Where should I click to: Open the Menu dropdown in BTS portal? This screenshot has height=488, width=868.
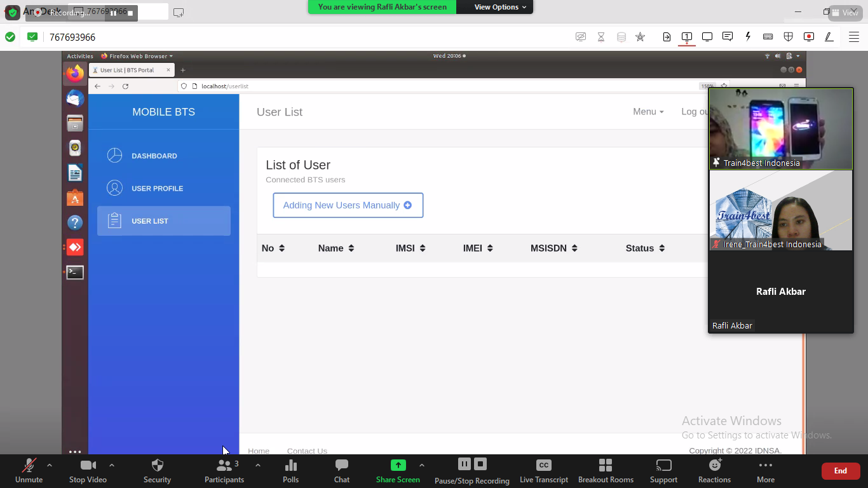click(x=648, y=112)
